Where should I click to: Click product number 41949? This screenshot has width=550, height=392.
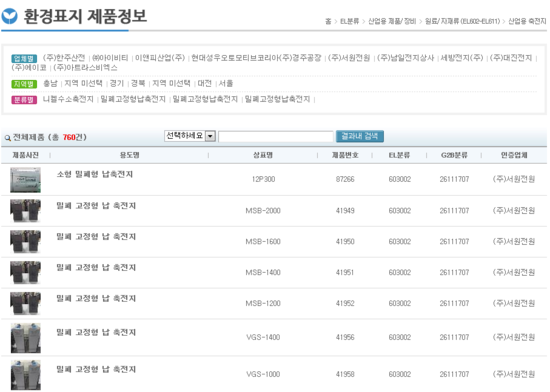345,211
